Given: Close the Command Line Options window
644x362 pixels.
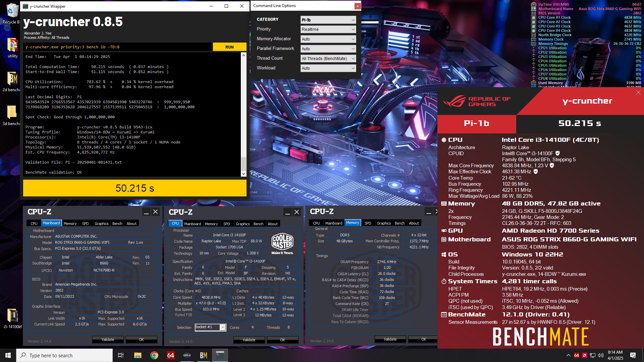Looking at the screenshot, I should [x=358, y=6].
